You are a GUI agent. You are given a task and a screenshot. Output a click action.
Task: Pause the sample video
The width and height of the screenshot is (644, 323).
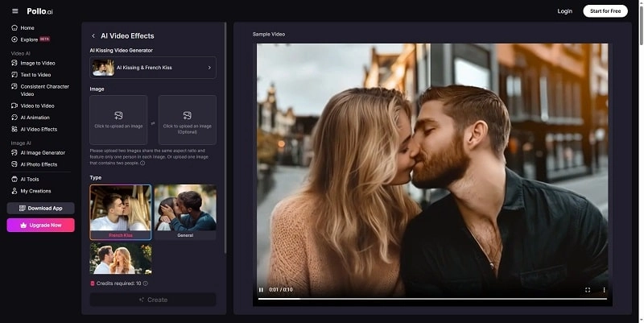261,290
